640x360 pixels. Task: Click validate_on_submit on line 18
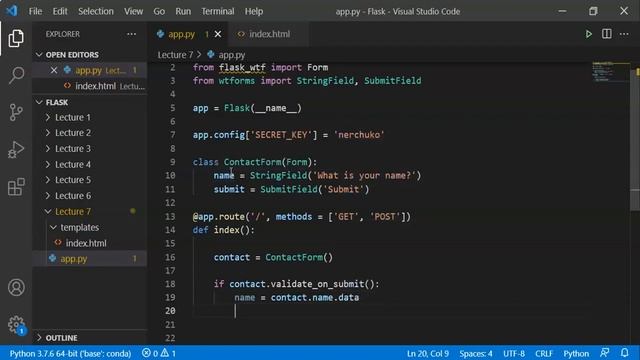317,284
